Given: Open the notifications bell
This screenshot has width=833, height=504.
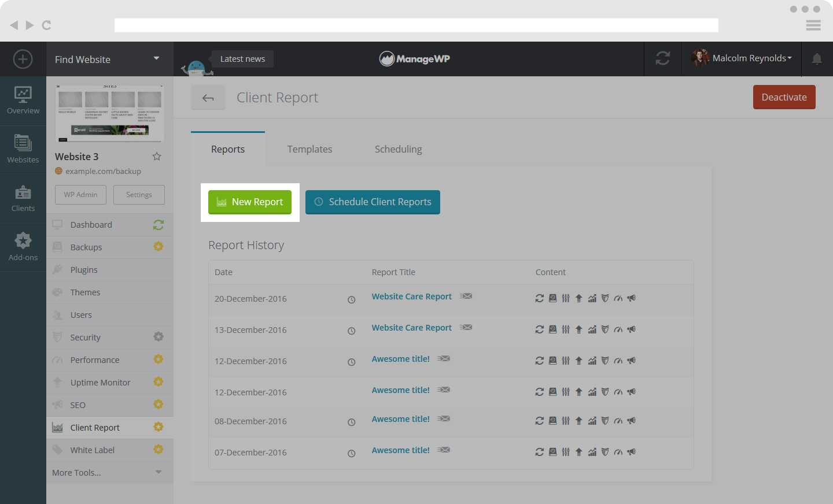Looking at the screenshot, I should click(817, 58).
